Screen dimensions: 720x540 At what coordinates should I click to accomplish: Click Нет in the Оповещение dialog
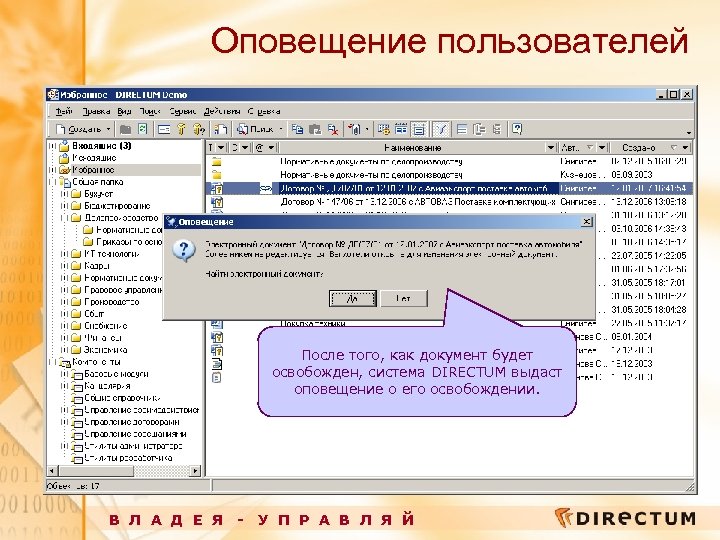click(404, 298)
